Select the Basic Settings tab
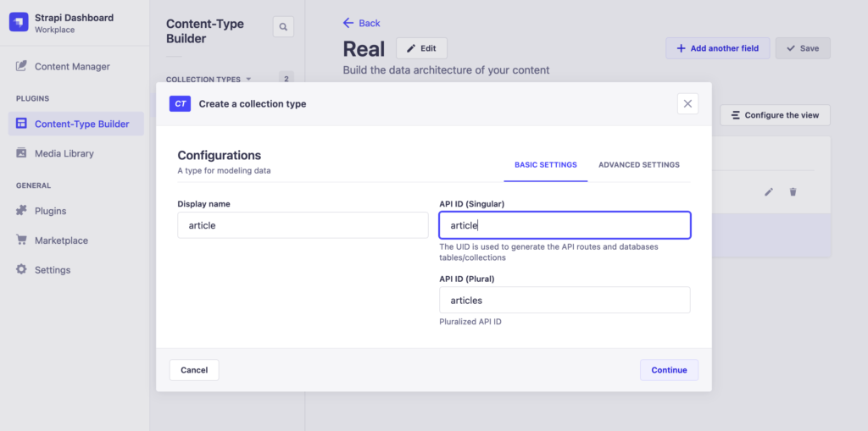The image size is (868, 431). (x=545, y=165)
